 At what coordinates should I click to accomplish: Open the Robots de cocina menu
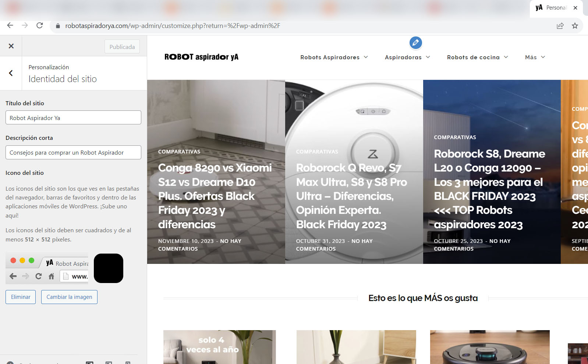(473, 57)
